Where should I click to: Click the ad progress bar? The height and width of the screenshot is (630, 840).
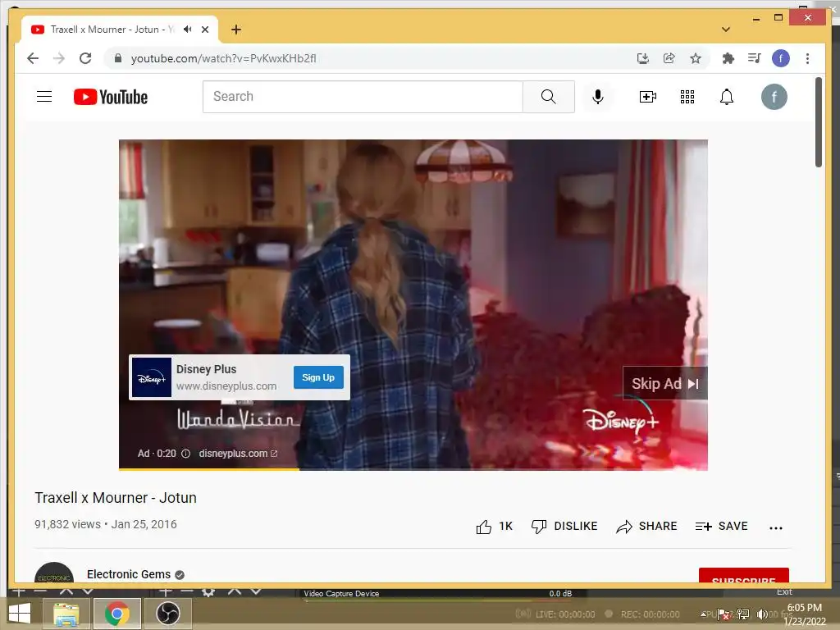[x=413, y=468]
